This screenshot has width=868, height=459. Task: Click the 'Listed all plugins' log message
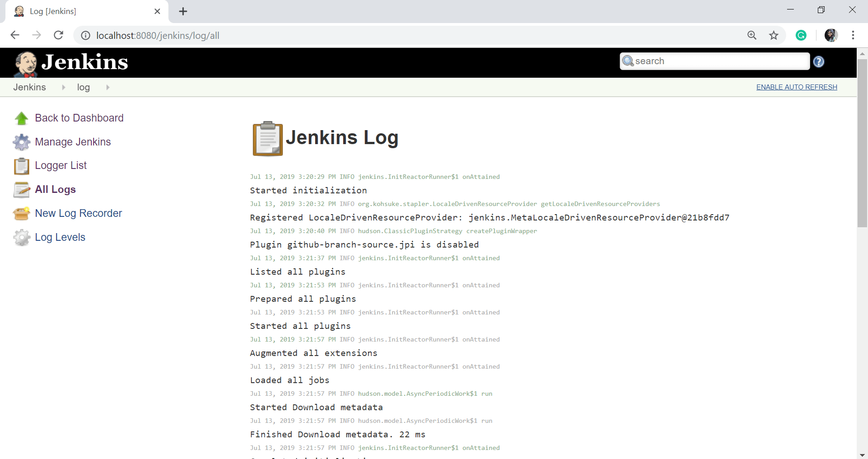click(297, 272)
